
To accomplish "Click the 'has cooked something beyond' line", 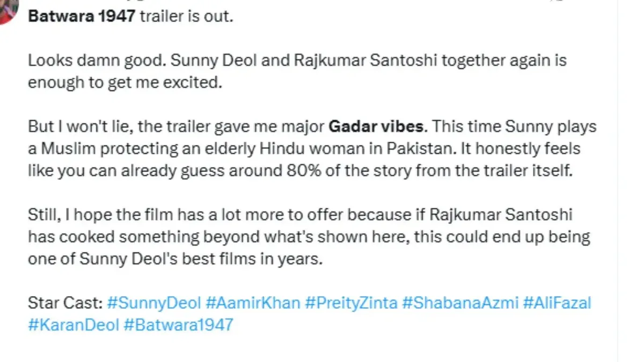I will pyautogui.click(x=309, y=237).
